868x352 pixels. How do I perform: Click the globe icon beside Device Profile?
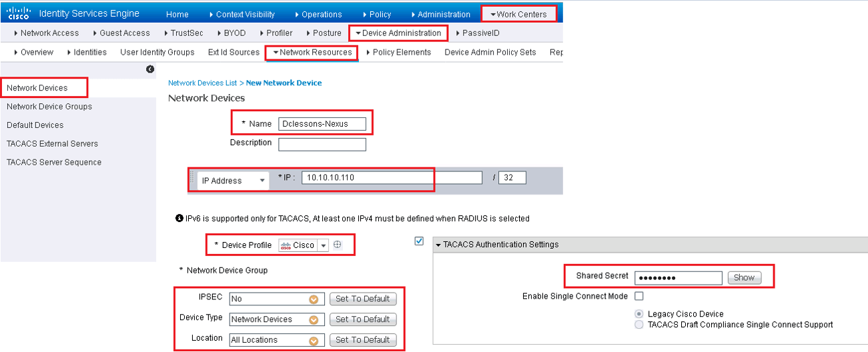click(x=338, y=245)
